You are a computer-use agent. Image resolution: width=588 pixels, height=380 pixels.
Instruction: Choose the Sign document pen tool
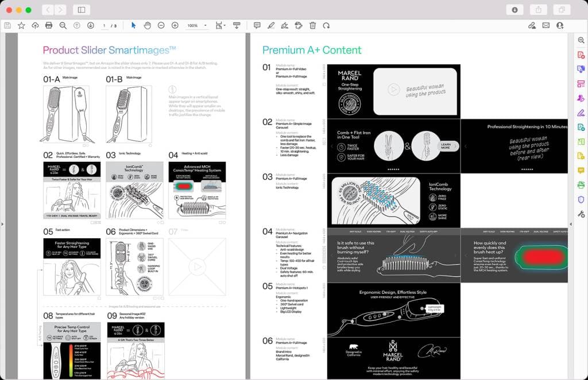tap(285, 25)
